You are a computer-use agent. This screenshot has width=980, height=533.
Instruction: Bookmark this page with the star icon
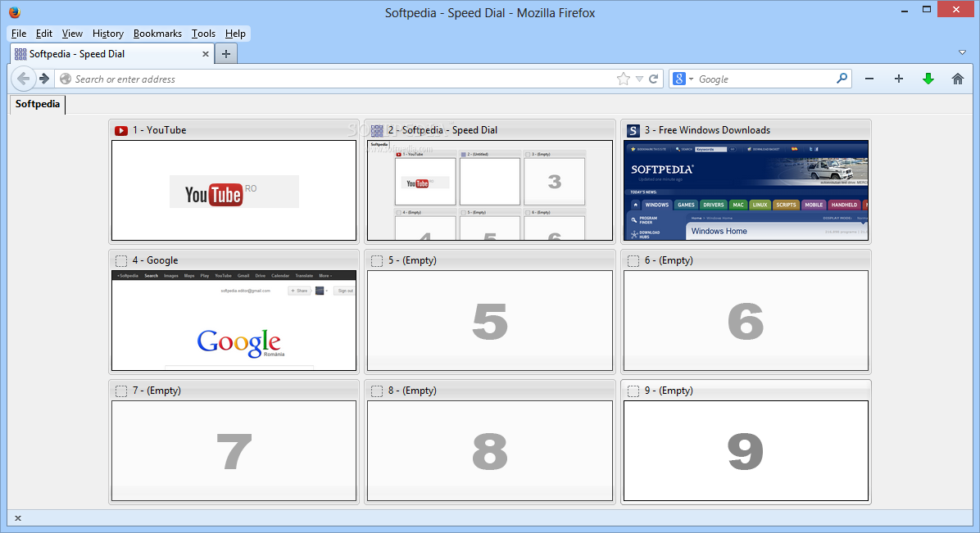pos(623,79)
